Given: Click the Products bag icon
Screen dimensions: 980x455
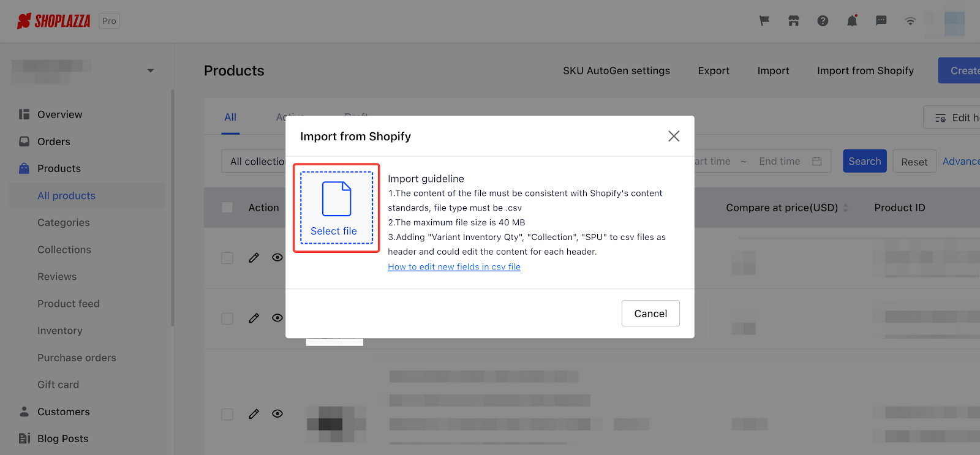Looking at the screenshot, I should tap(24, 168).
